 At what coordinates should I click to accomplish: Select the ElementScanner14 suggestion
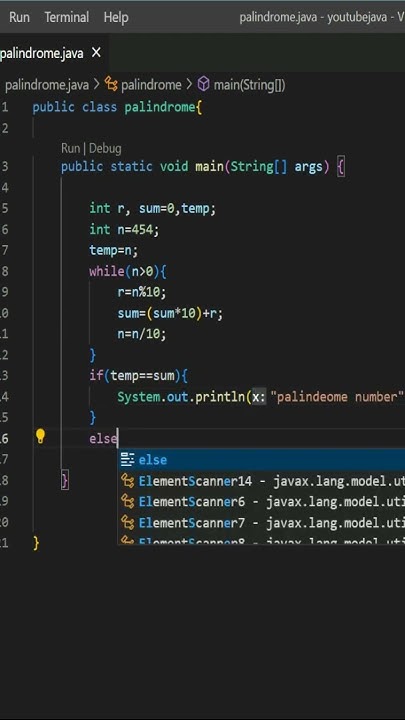[x=262, y=481]
